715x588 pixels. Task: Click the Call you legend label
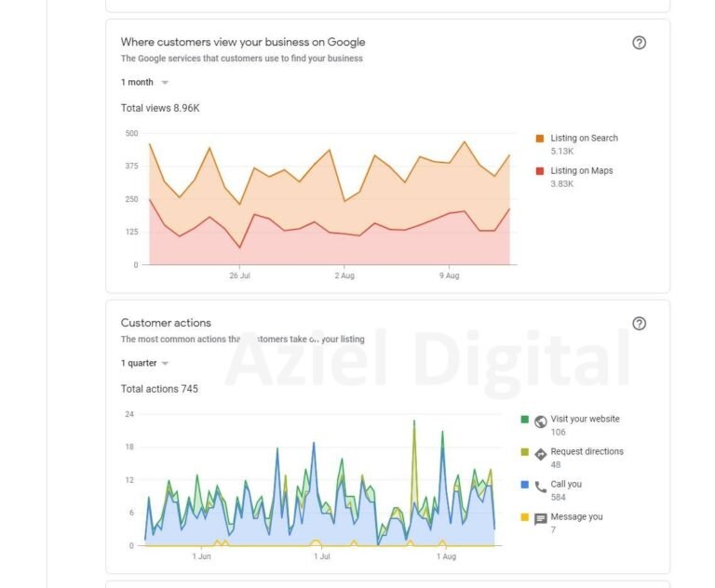click(x=566, y=485)
